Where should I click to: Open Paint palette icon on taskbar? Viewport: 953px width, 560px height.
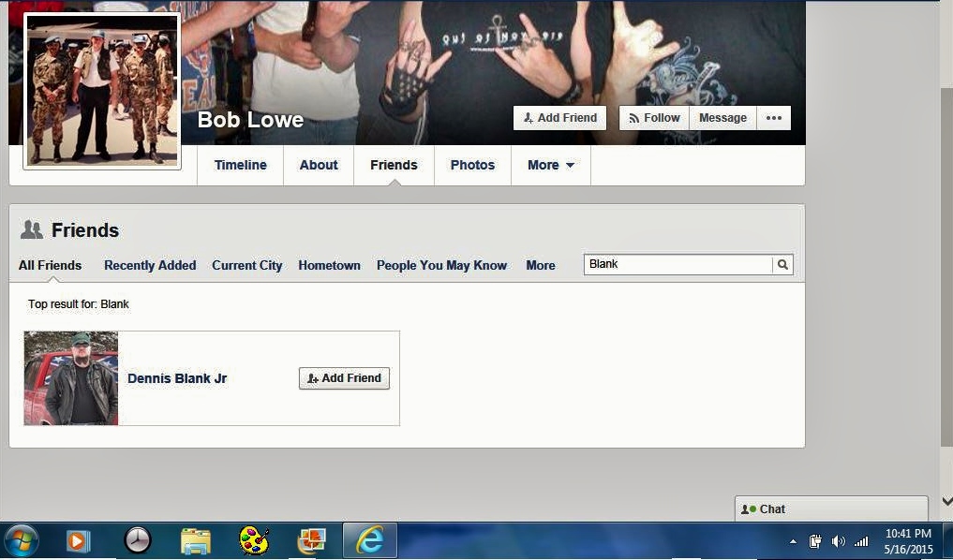click(254, 540)
